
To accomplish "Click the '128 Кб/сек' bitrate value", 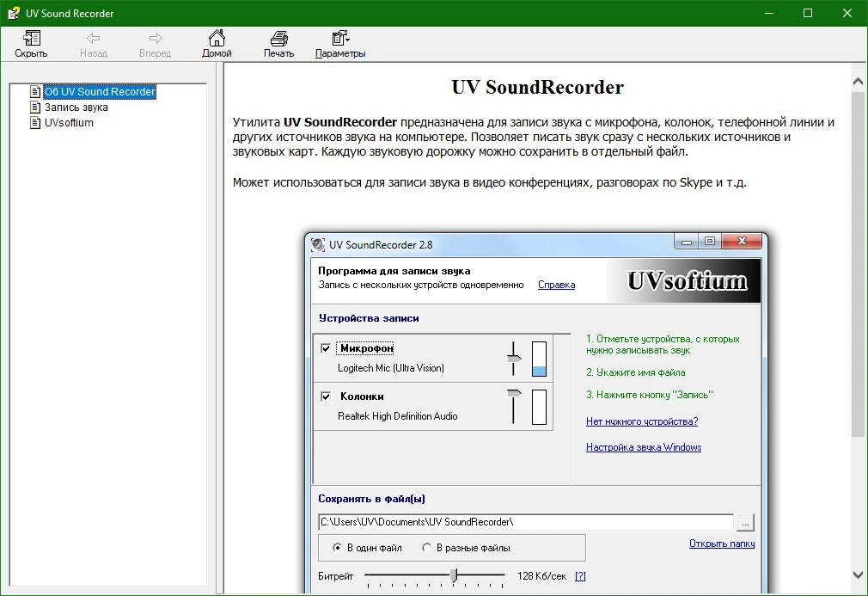I will 541,576.
